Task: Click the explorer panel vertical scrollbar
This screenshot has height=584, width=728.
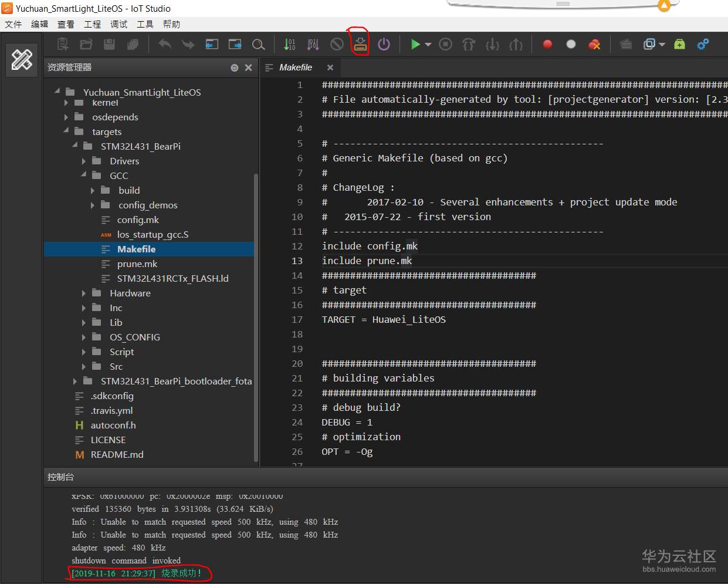Action: click(x=256, y=317)
